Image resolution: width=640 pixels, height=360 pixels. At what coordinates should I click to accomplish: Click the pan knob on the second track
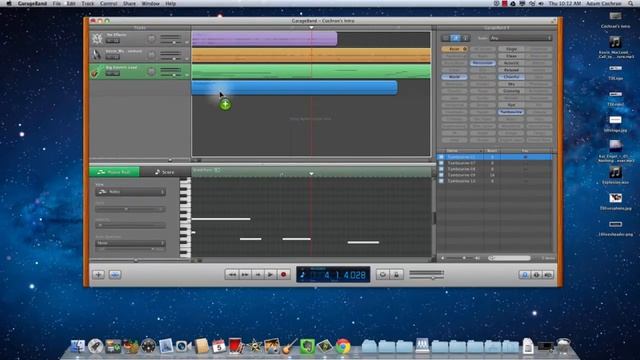tap(151, 55)
